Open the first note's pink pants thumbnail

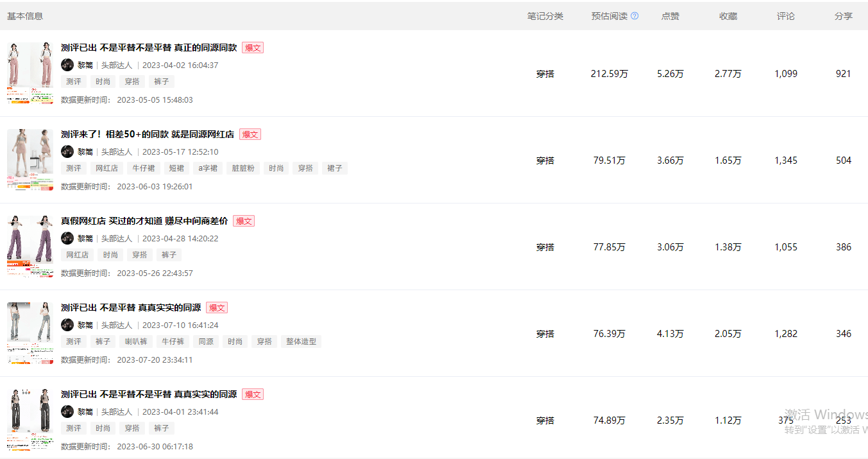click(x=30, y=73)
